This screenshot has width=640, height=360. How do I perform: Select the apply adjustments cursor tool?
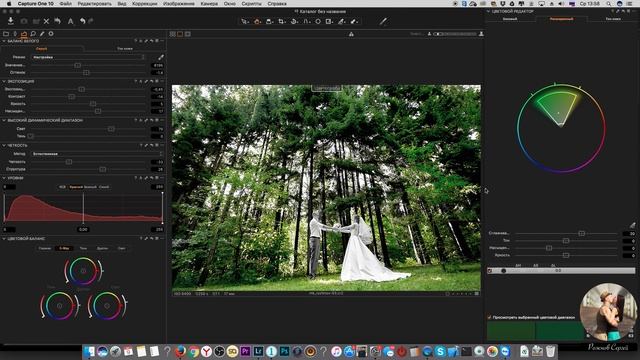(354, 21)
